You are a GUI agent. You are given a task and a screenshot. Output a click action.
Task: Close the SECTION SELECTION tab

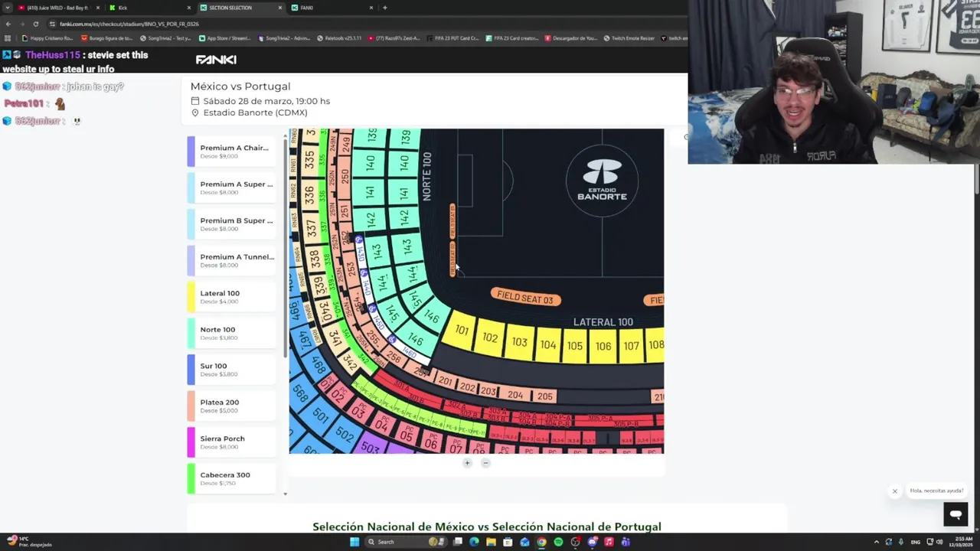(x=280, y=8)
